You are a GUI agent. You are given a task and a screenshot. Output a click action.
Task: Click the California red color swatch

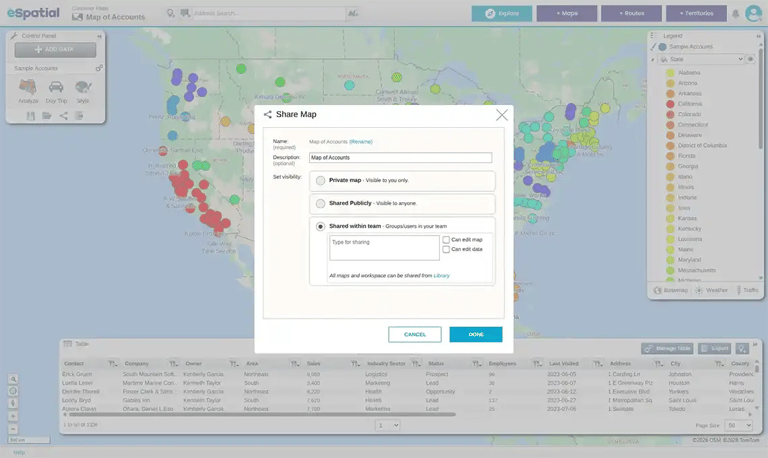coord(670,104)
